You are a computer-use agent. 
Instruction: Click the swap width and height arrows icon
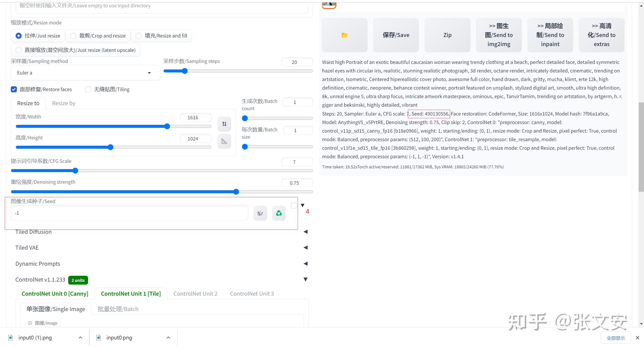224,124
